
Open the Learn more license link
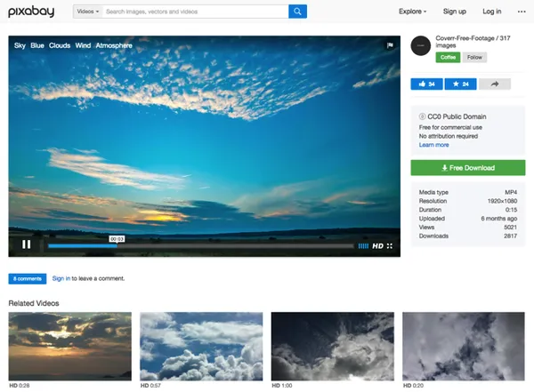(434, 145)
